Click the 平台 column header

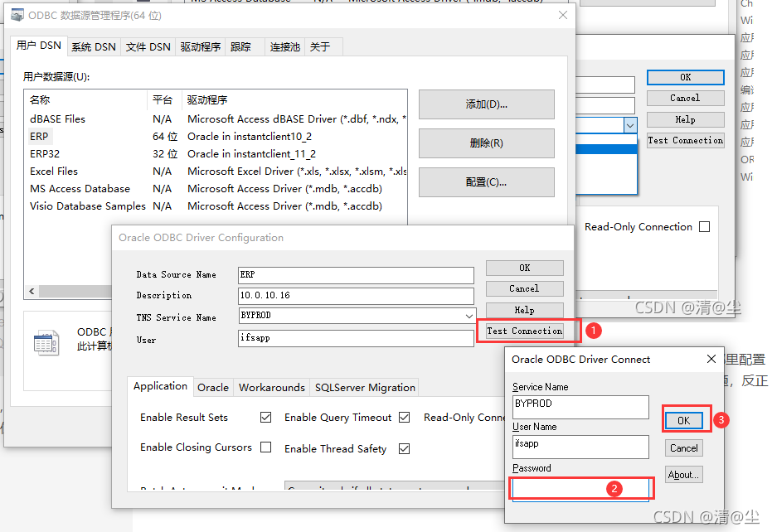164,100
